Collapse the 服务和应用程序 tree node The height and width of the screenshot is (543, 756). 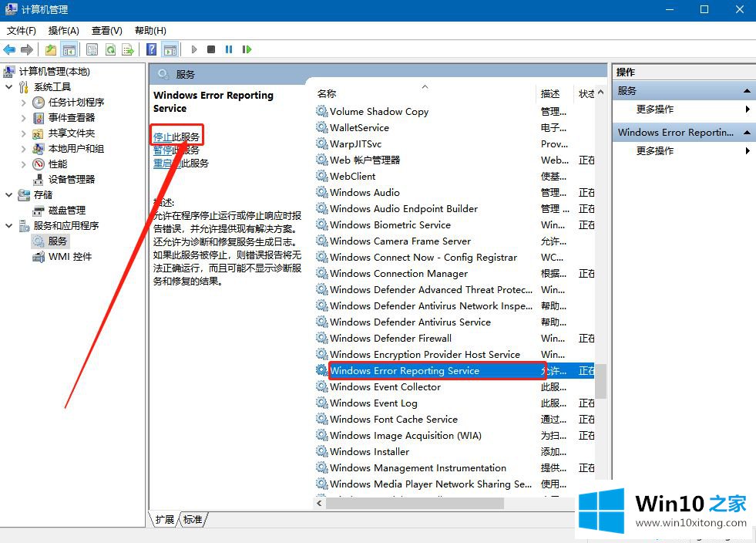[9, 226]
